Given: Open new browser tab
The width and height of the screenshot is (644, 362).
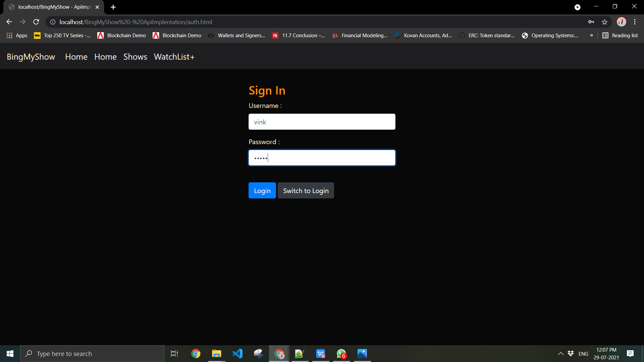Looking at the screenshot, I should point(113,7).
